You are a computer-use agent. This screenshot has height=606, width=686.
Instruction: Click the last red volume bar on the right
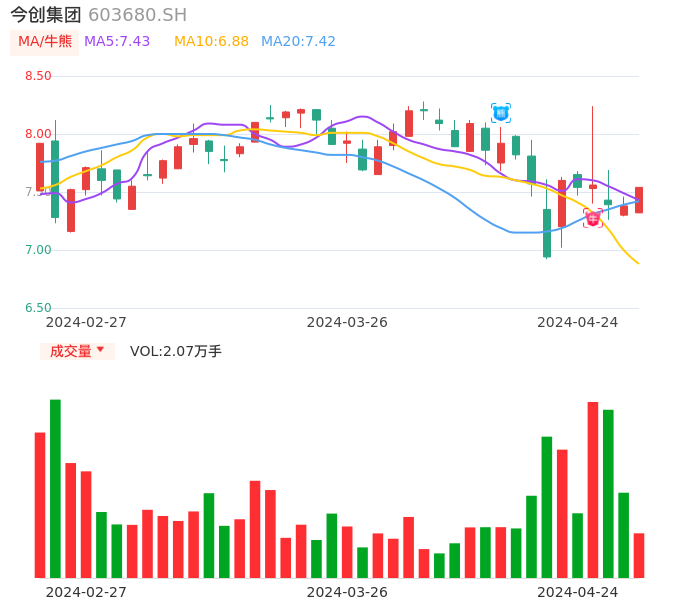pos(639,556)
